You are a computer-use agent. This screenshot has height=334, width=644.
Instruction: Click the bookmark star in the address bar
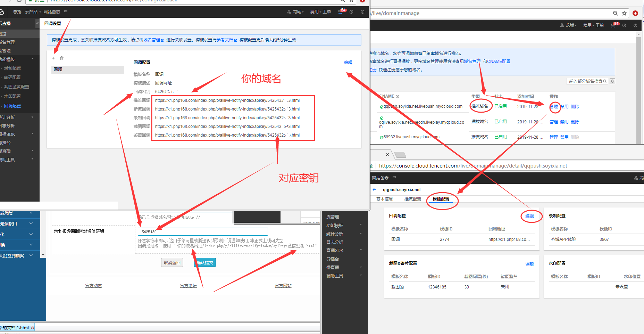tap(624, 13)
